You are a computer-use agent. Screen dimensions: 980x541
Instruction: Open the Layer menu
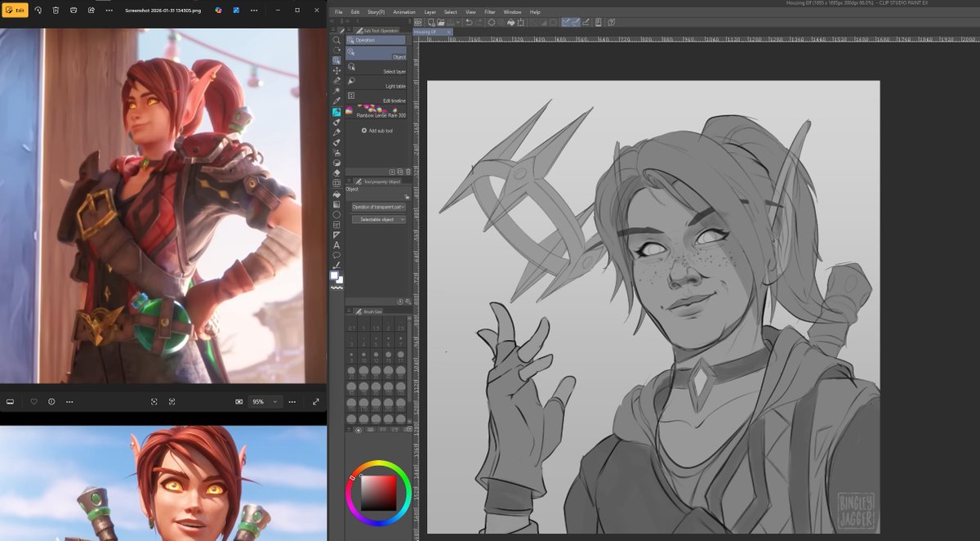point(430,12)
